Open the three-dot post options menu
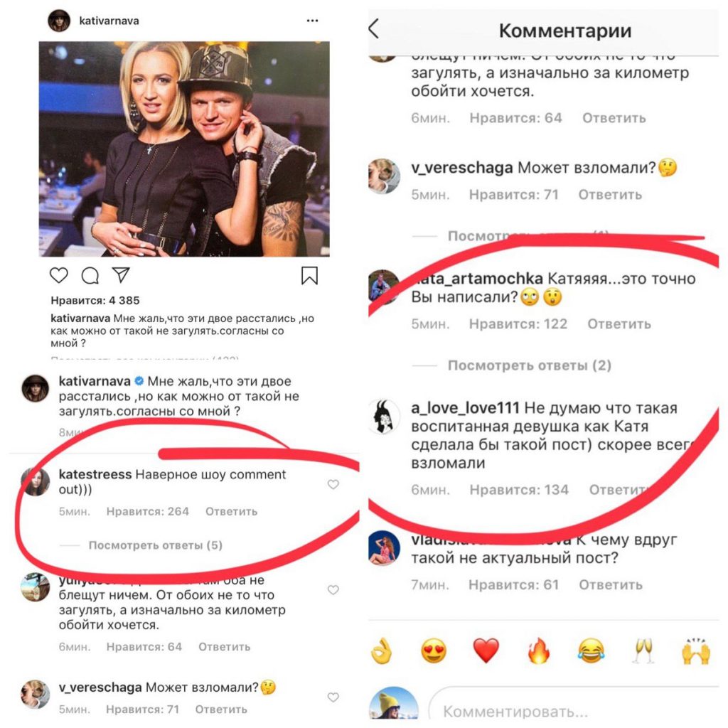 [x=313, y=21]
